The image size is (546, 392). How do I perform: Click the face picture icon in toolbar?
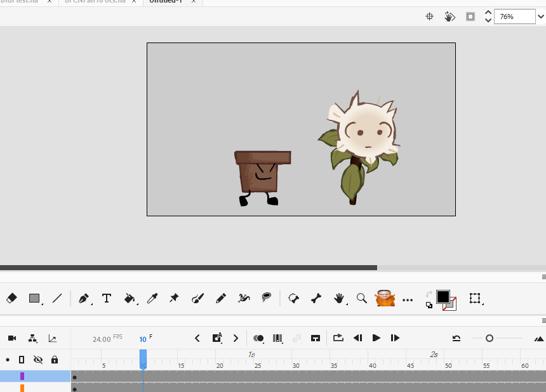[x=385, y=298]
